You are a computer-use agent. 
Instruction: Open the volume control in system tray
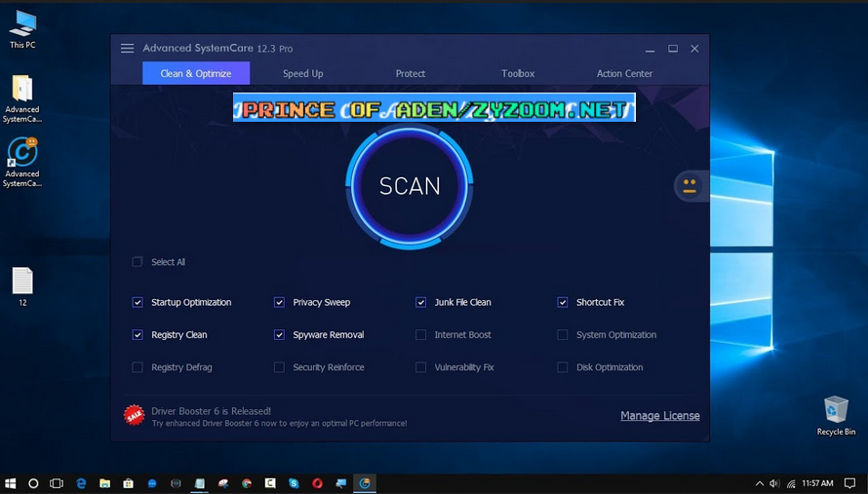pyautogui.click(x=774, y=483)
